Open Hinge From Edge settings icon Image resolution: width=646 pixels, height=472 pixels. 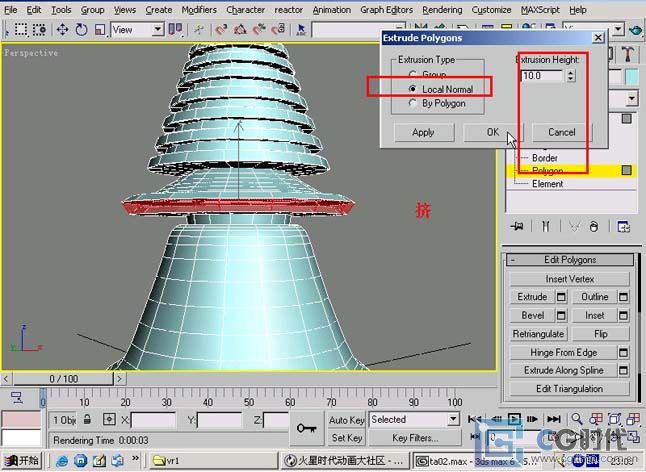point(623,353)
